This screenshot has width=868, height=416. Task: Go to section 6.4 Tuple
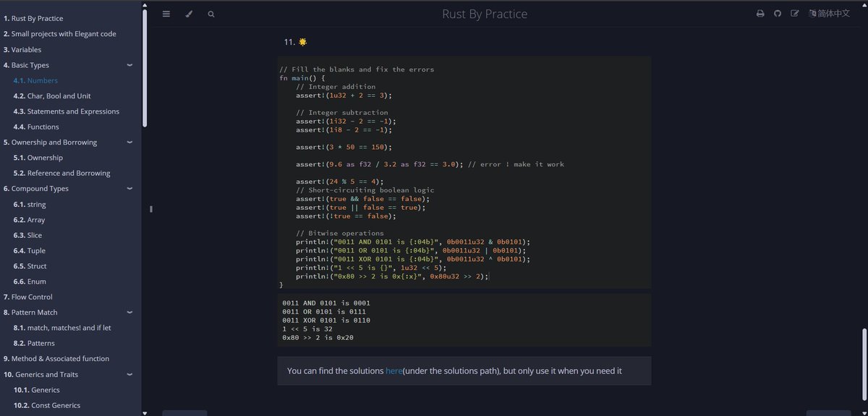click(x=29, y=251)
